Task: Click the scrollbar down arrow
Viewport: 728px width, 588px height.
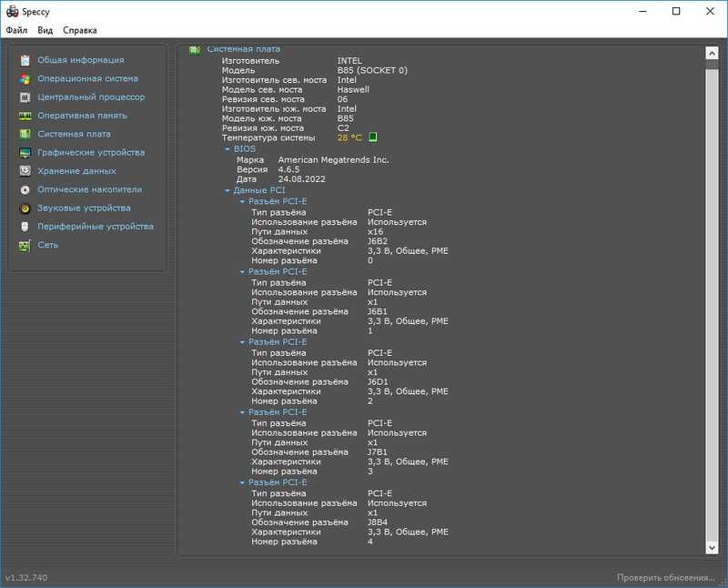Action: pyautogui.click(x=712, y=548)
